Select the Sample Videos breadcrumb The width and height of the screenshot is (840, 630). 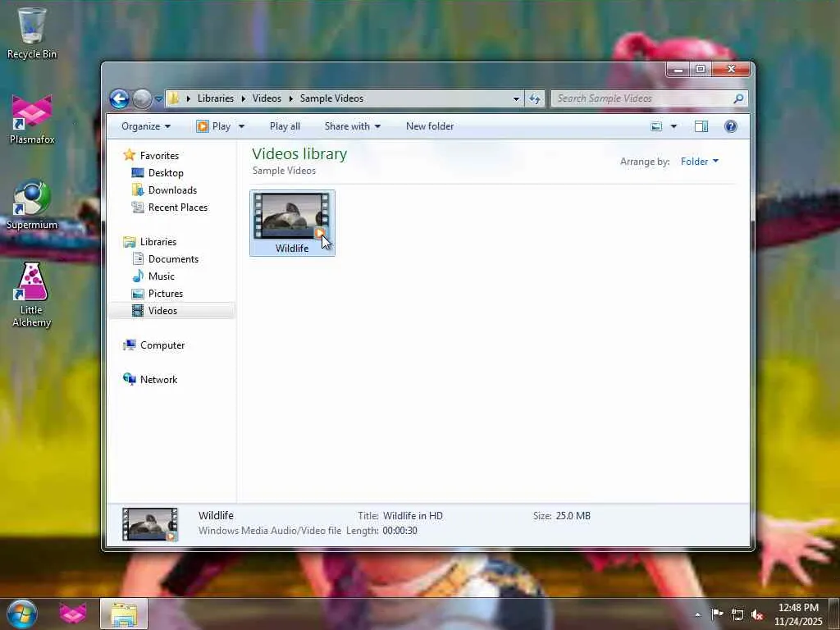pos(331,98)
